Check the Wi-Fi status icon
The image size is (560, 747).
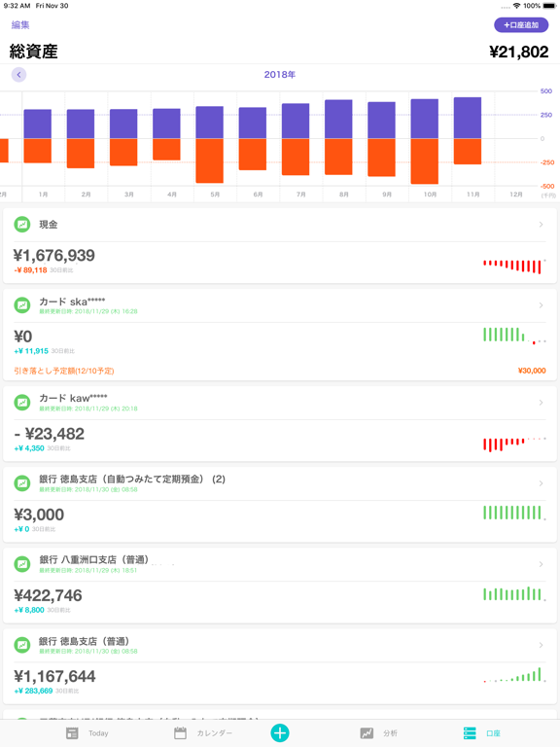coord(516,6)
